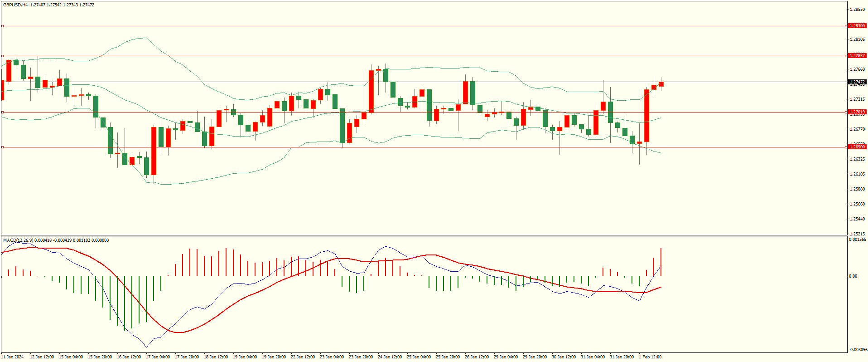Image resolution: width=868 pixels, height=362 pixels.
Task: Click the 17 Jan 04:00 time label
Action: coord(158,357)
